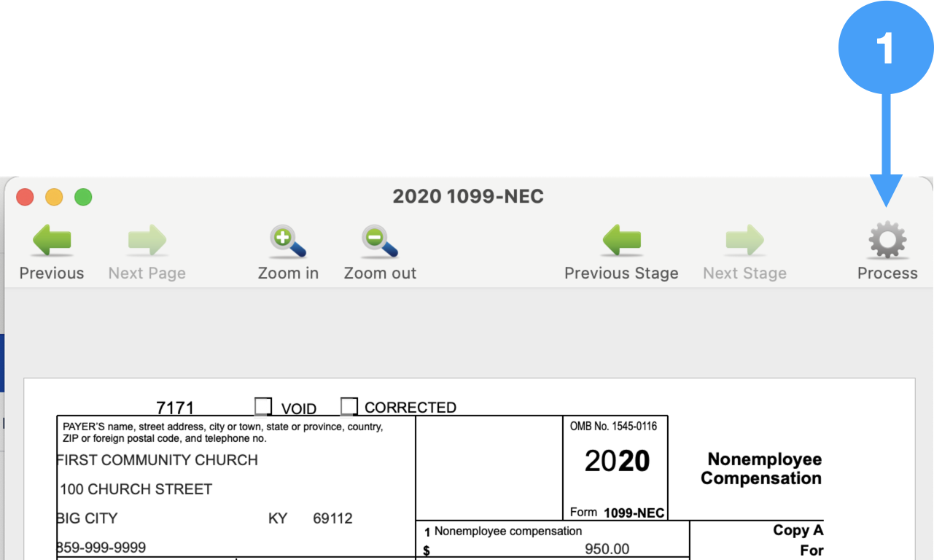Check the VOID checkbox

pos(263,406)
